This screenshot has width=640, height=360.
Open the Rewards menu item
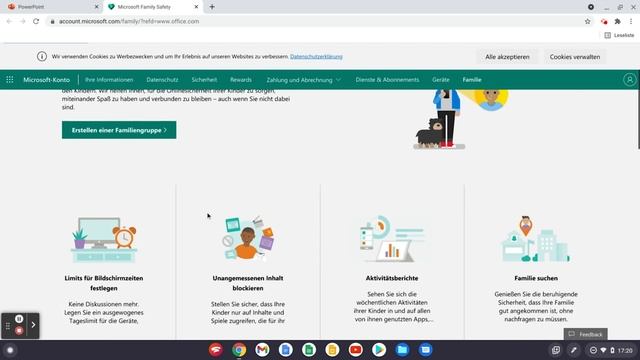coord(241,80)
